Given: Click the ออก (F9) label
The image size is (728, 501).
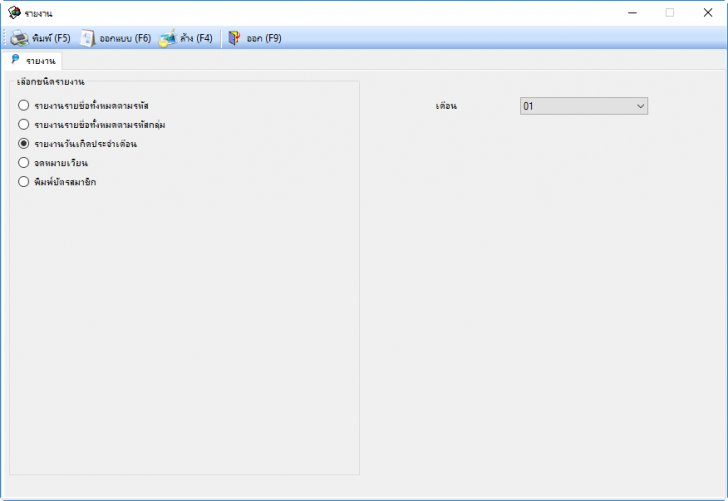Looking at the screenshot, I should click(x=264, y=38).
